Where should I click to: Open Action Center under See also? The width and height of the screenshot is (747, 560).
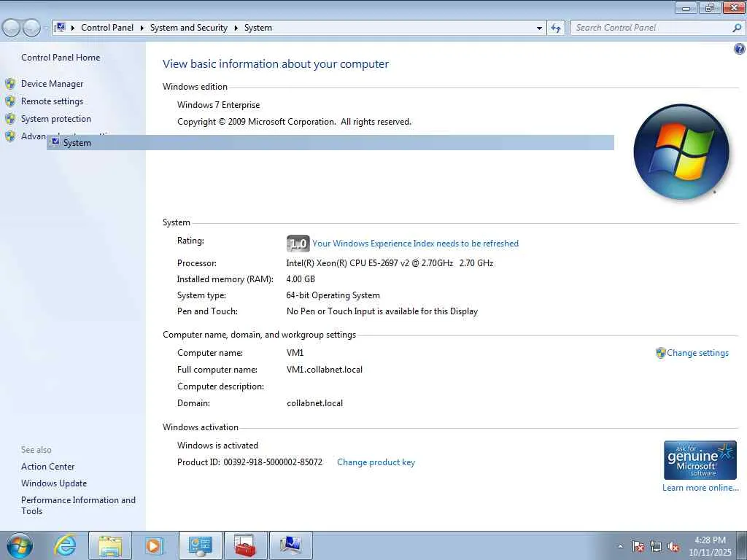[47, 467]
